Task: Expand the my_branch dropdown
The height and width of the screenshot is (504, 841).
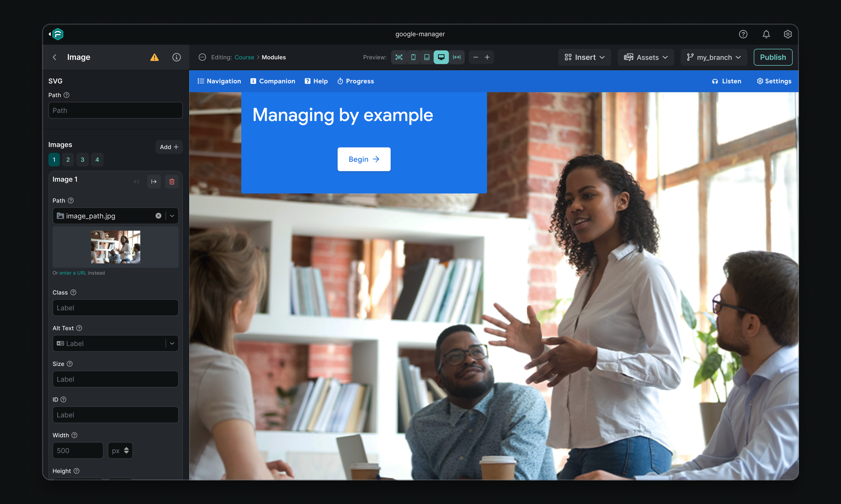Action: [x=714, y=57]
